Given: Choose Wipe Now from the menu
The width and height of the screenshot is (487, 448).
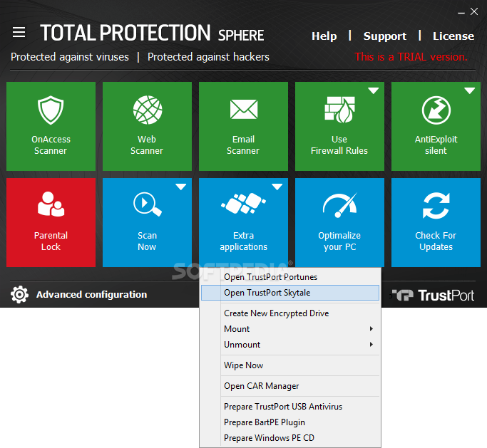Looking at the screenshot, I should coord(290,365).
